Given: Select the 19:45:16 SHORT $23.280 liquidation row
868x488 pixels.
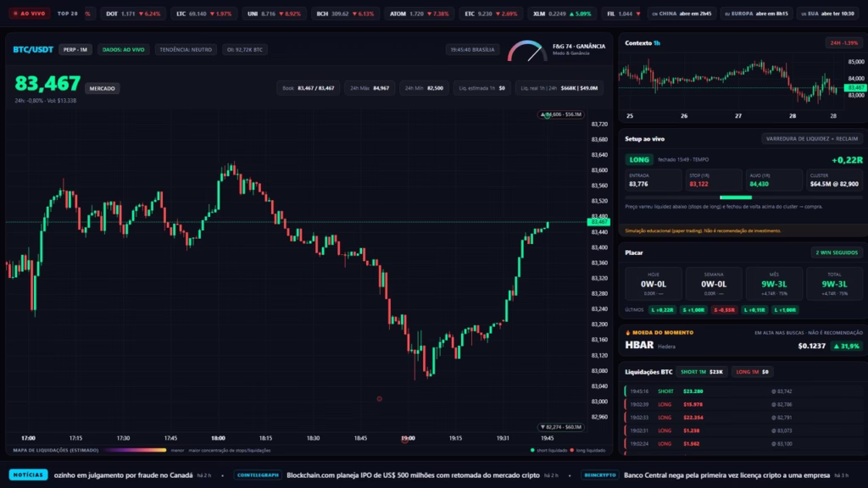Looking at the screenshot, I should click(743, 391).
